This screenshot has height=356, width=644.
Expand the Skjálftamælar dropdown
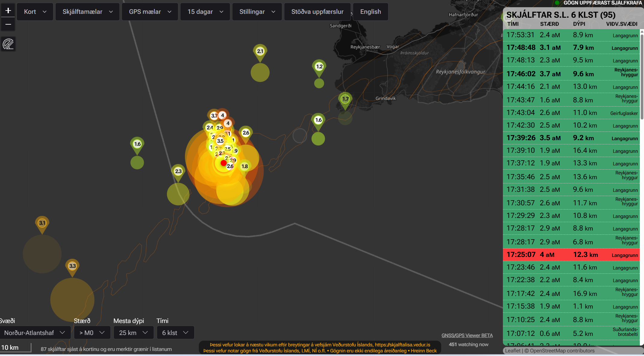[87, 12]
